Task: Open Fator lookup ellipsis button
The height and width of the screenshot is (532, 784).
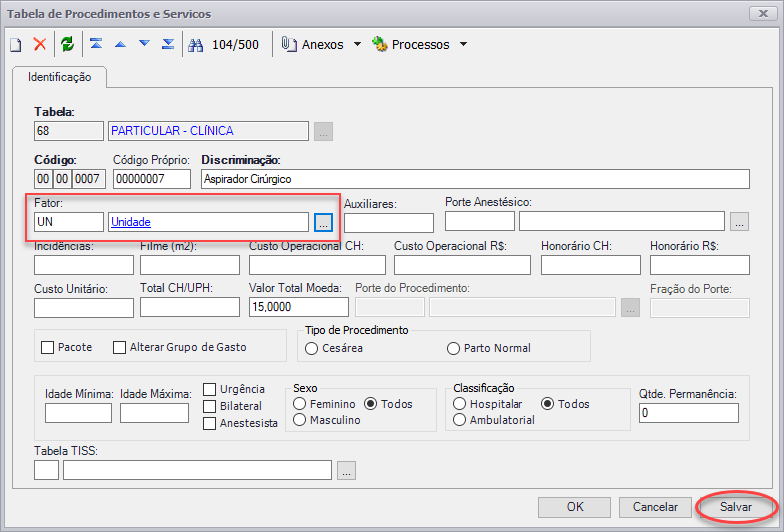Action: point(324,222)
